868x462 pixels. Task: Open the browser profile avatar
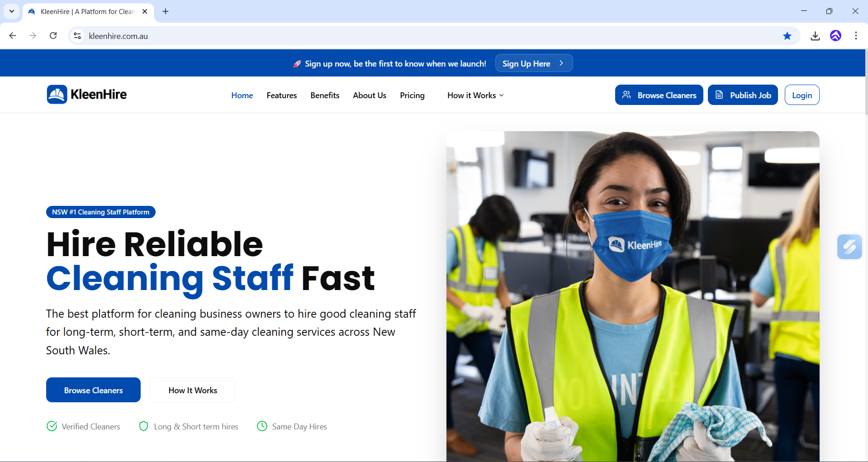(835, 36)
